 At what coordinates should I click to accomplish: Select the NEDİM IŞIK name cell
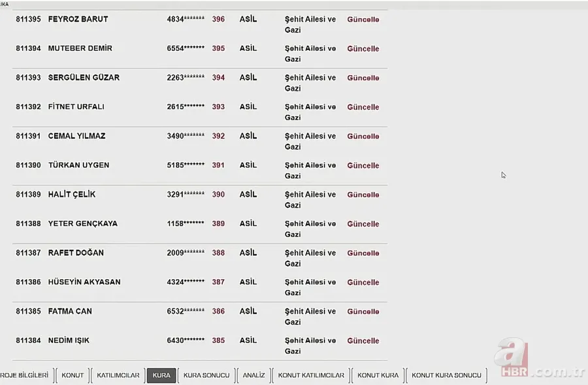(69, 341)
